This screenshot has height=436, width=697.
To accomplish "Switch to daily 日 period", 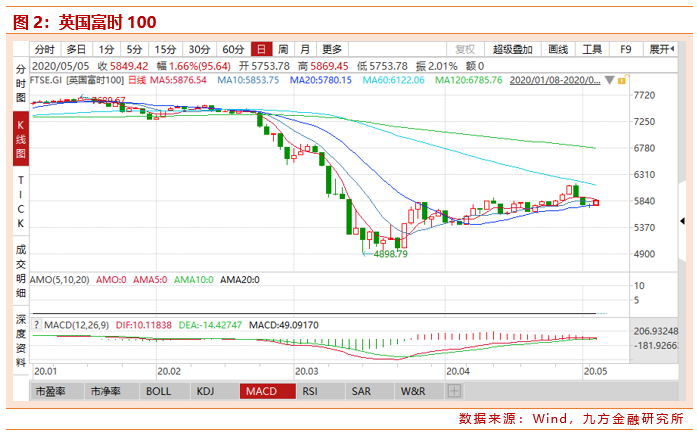I will 261,49.
